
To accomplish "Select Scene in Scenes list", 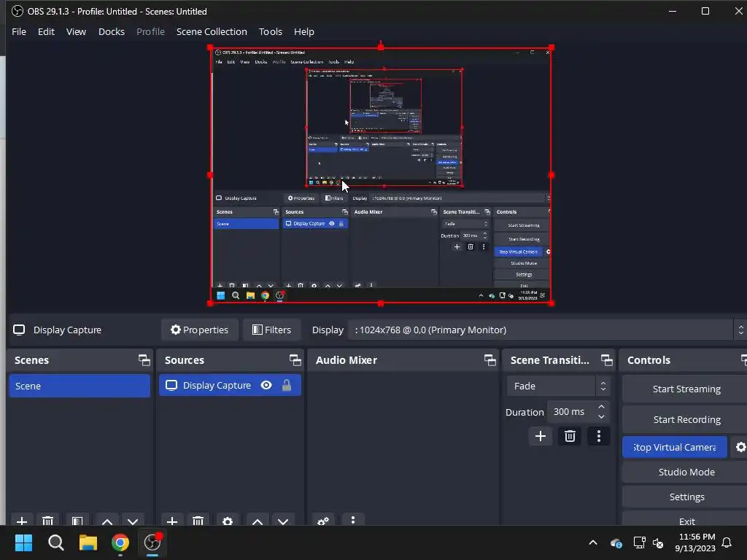I will [80, 386].
